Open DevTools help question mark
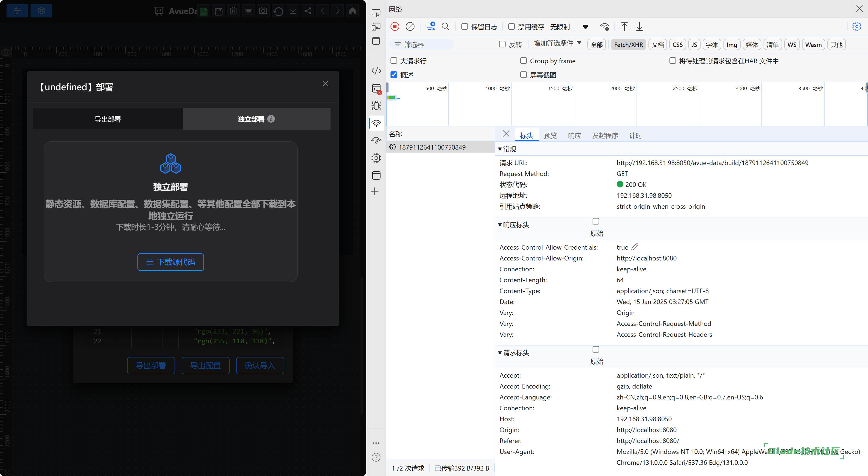The image size is (868, 476). tap(376, 457)
